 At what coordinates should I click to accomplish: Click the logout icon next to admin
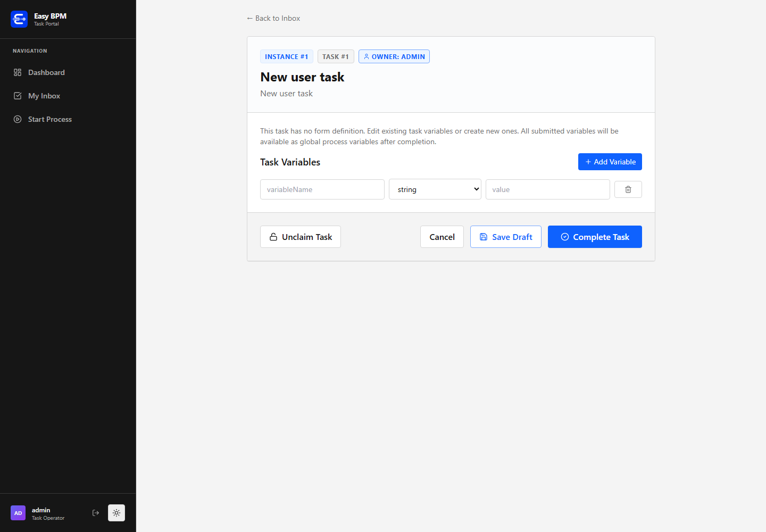[x=96, y=513]
